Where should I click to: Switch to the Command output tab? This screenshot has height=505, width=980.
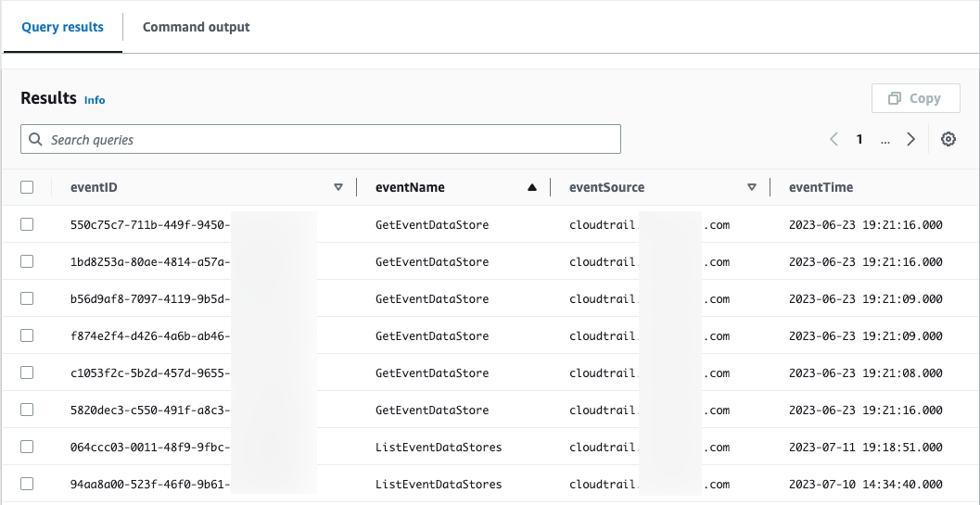(196, 27)
